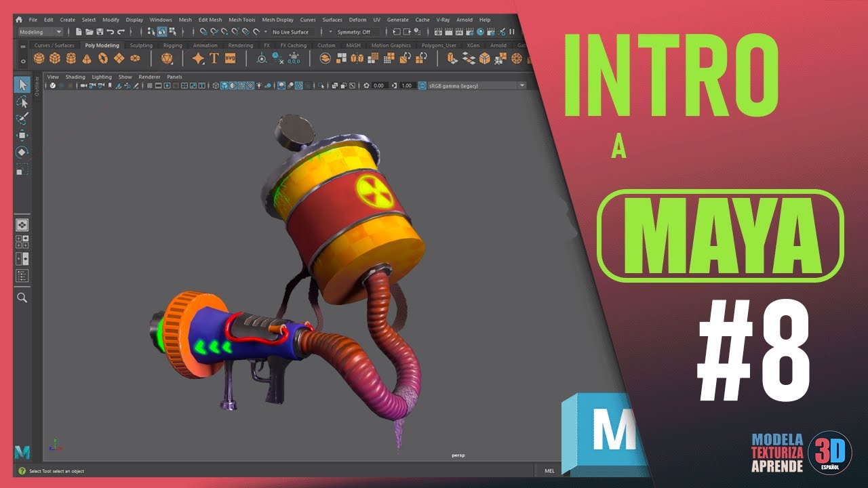Activate the Paint Selection tool
Image resolution: width=868 pixels, height=488 pixels.
pos(22,119)
